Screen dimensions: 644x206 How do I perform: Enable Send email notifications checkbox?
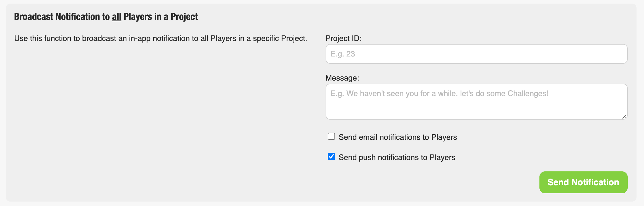pos(331,136)
